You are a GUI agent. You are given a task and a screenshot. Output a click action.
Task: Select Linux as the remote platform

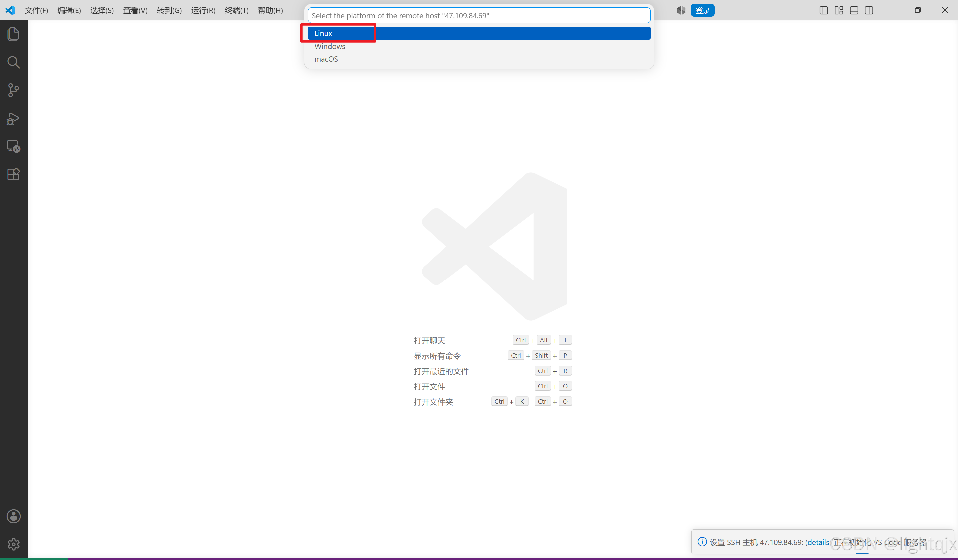(x=479, y=33)
